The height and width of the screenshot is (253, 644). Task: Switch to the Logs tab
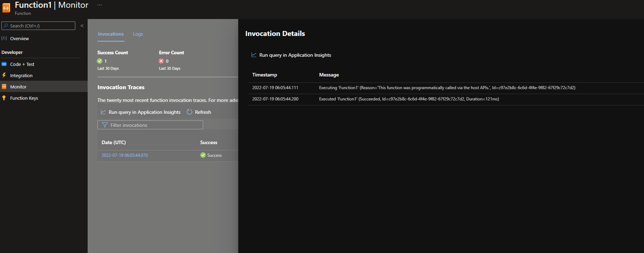pos(138,34)
